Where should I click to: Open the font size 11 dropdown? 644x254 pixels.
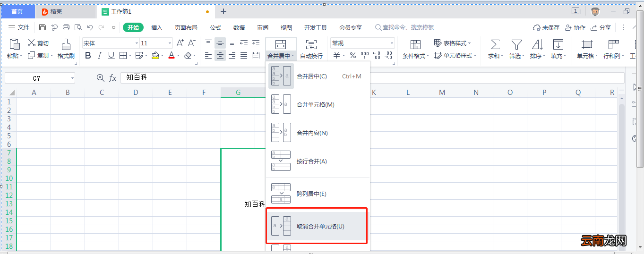170,43
